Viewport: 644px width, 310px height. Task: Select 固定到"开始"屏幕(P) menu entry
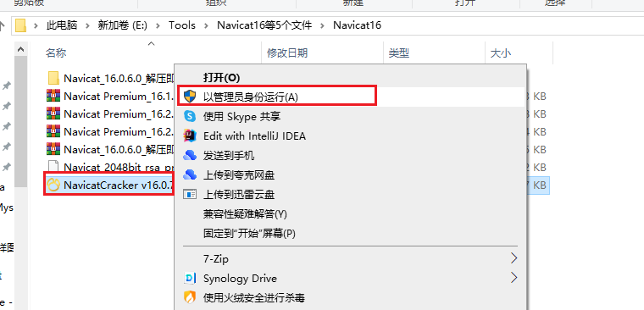pyautogui.click(x=249, y=233)
